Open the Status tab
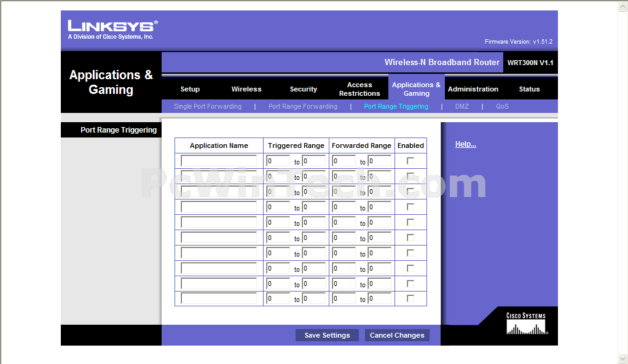The width and height of the screenshot is (628, 364). (529, 89)
